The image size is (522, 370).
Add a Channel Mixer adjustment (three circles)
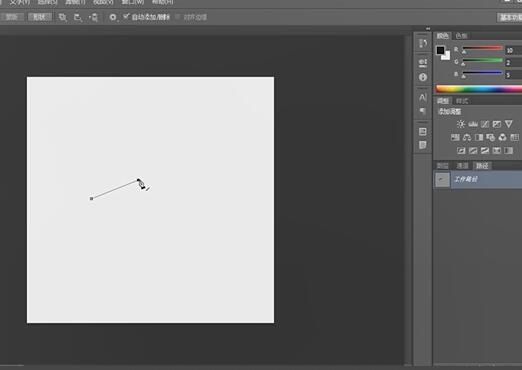pyautogui.click(x=502, y=137)
